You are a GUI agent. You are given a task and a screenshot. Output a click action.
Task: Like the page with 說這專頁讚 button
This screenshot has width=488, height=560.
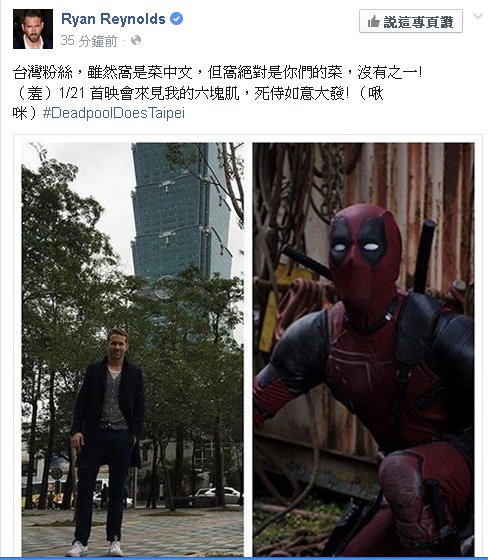(x=411, y=21)
